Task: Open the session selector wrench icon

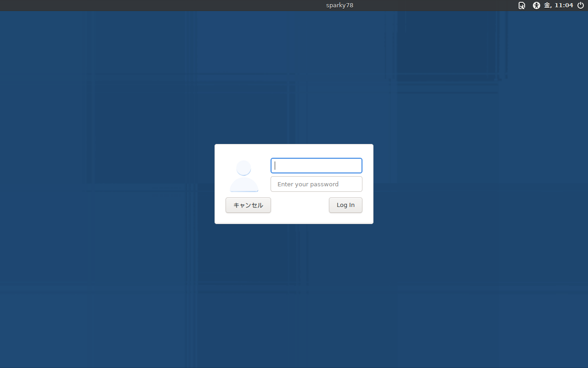Action: point(522,6)
